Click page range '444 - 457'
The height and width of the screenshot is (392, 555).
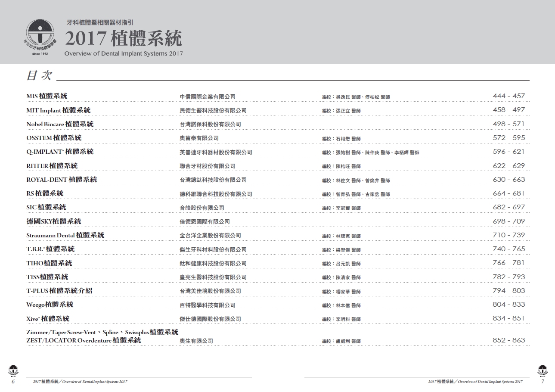click(509, 96)
